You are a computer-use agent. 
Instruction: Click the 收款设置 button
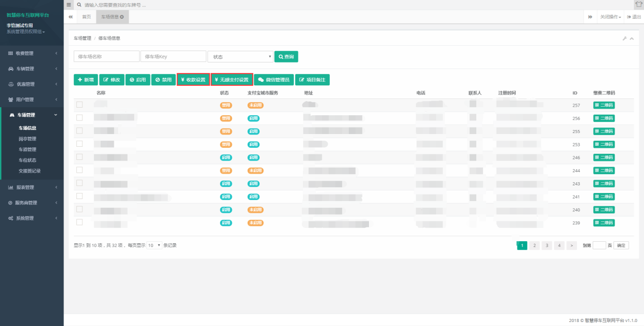pos(193,80)
